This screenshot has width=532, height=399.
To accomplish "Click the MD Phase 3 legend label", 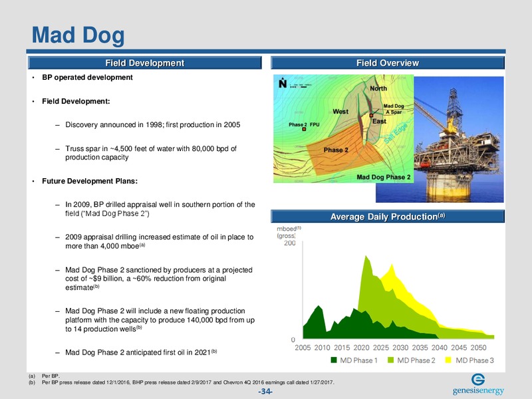I will tap(475, 360).
